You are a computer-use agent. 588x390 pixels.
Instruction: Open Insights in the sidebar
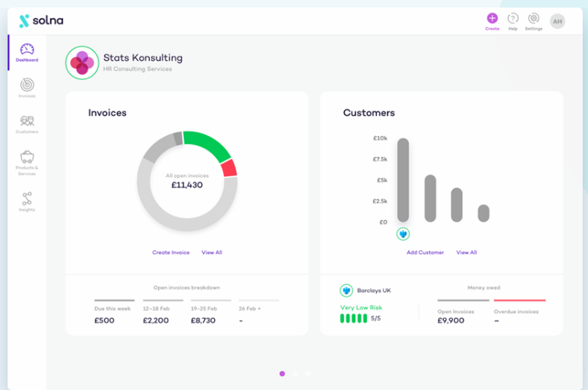point(27,201)
